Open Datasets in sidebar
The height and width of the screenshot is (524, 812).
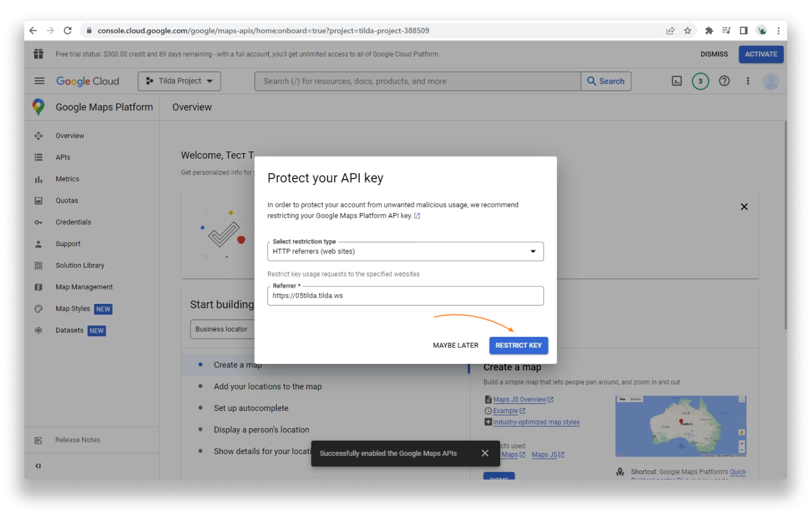[x=70, y=330]
